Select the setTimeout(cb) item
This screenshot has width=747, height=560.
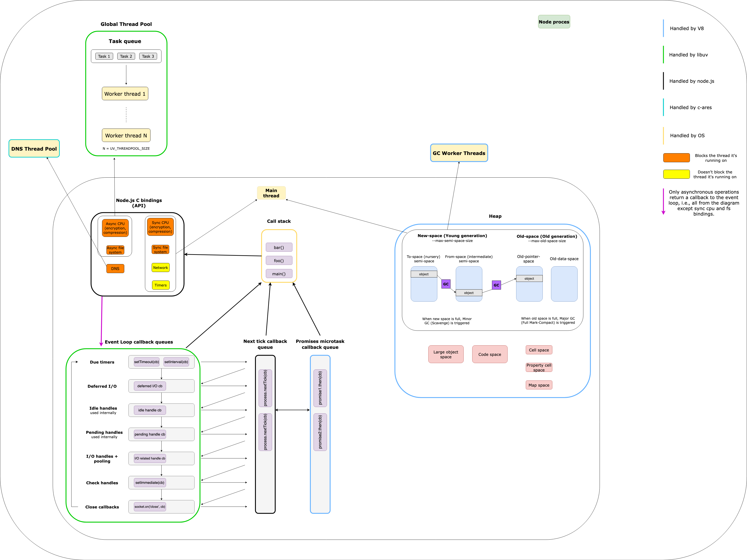point(147,362)
